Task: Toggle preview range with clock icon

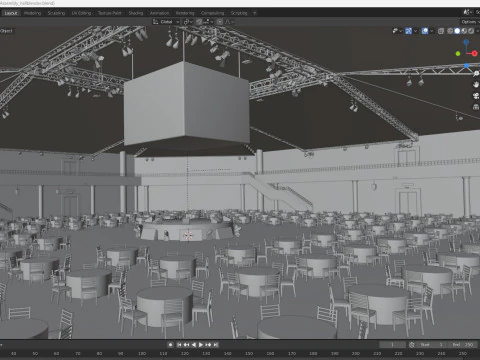Action: (x=412, y=345)
